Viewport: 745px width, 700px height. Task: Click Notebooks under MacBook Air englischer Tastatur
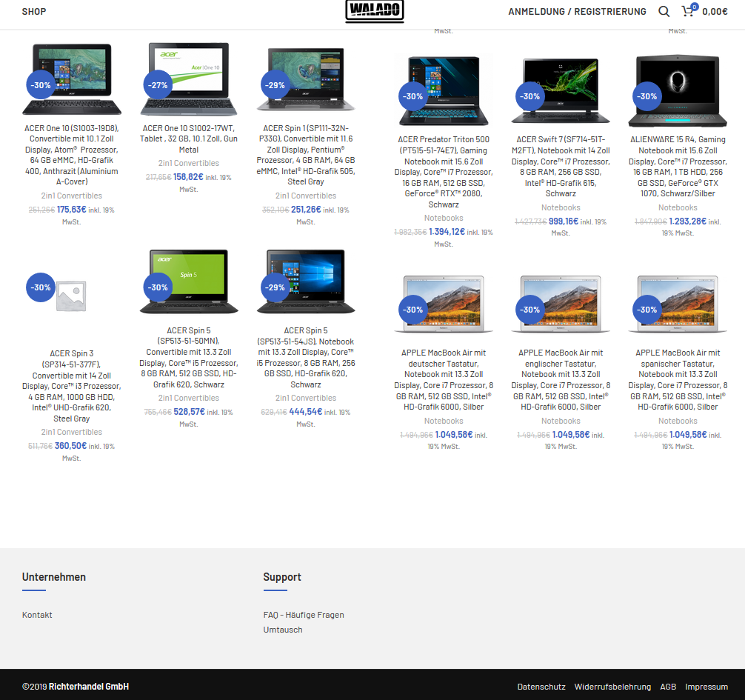[561, 421]
